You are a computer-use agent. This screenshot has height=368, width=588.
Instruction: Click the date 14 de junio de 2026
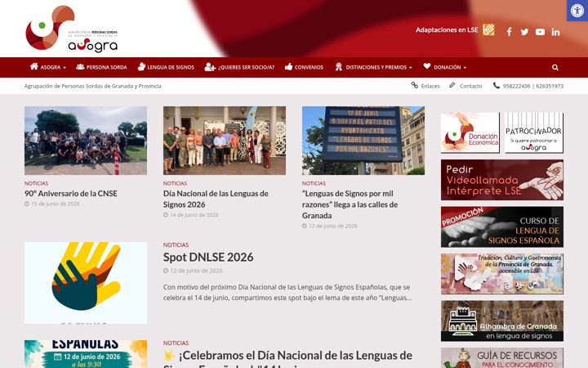[x=194, y=215]
